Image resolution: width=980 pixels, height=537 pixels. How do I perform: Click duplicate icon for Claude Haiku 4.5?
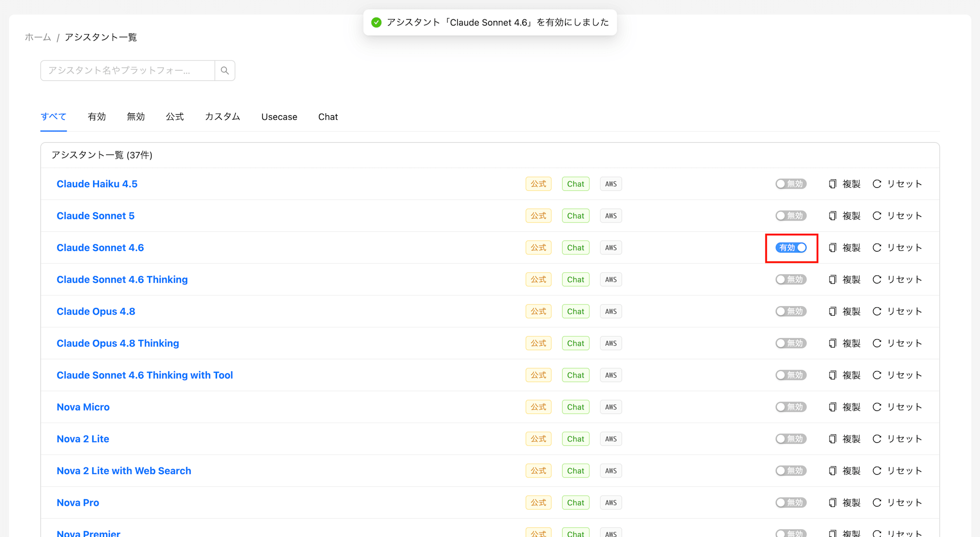833,184
